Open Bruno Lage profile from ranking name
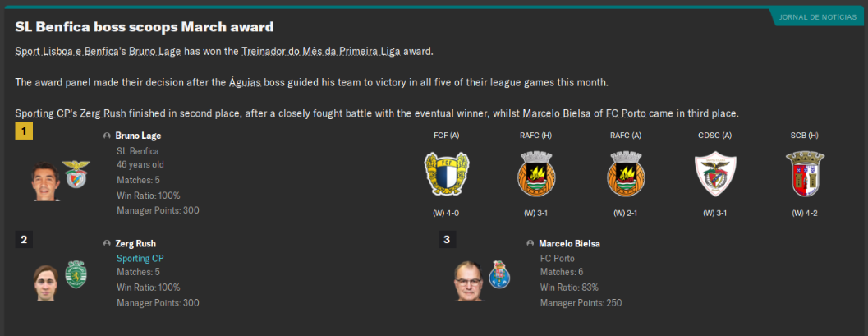Image resolution: width=868 pixels, height=336 pixels. (138, 136)
